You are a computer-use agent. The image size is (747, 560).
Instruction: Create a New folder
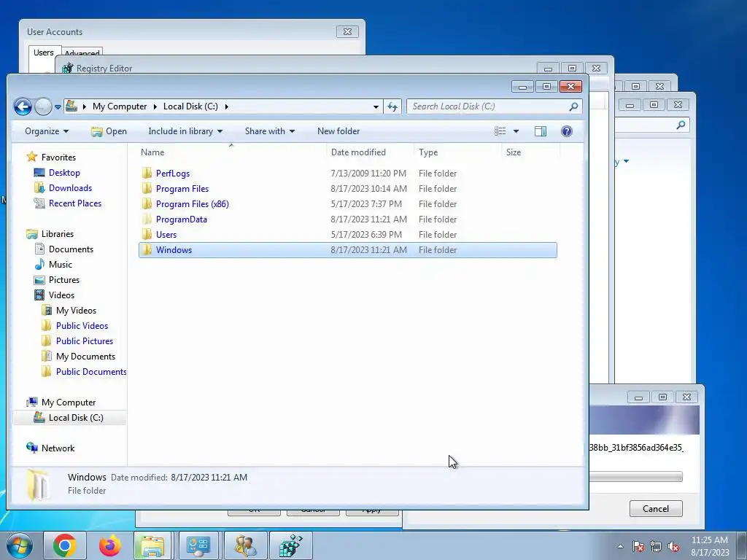click(x=338, y=131)
